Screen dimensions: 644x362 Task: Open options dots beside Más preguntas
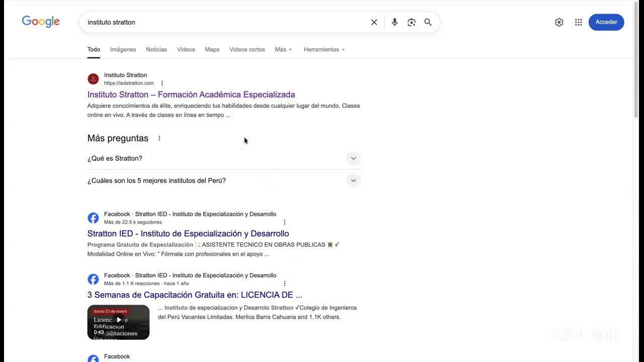(159, 138)
